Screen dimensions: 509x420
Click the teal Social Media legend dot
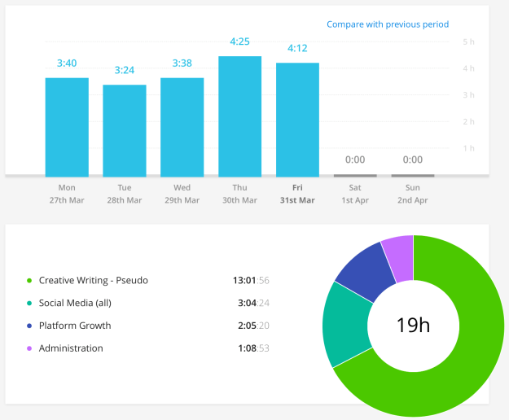click(x=29, y=303)
